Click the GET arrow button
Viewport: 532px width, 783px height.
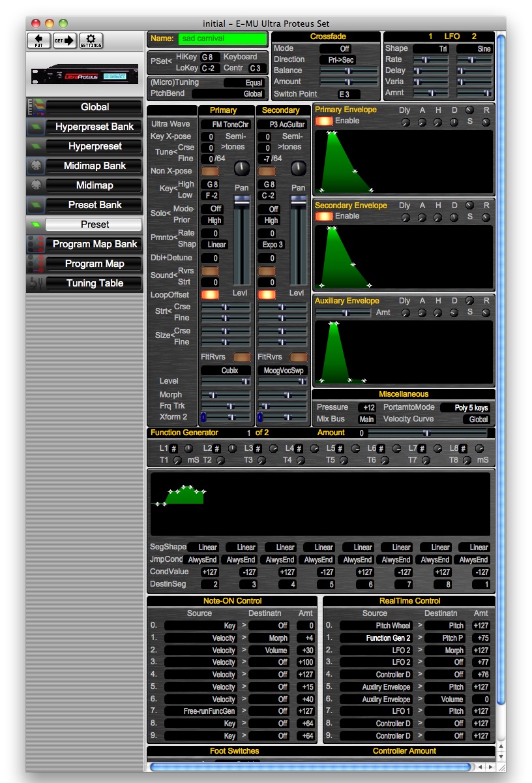[x=65, y=40]
